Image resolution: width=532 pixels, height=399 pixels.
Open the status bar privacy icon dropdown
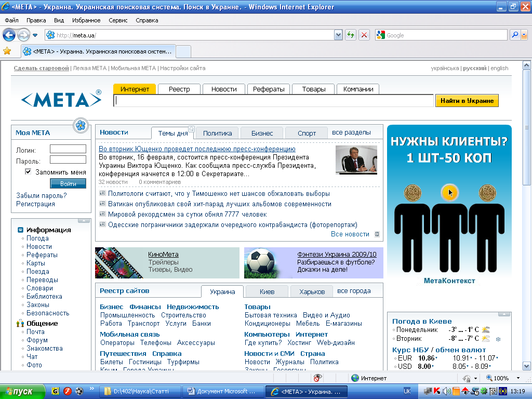(475, 378)
